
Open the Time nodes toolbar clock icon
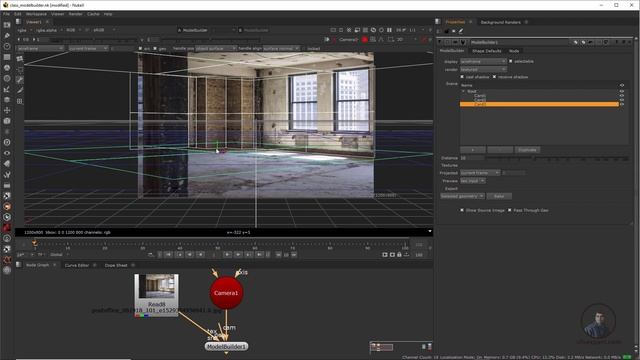pyautogui.click(x=7, y=46)
